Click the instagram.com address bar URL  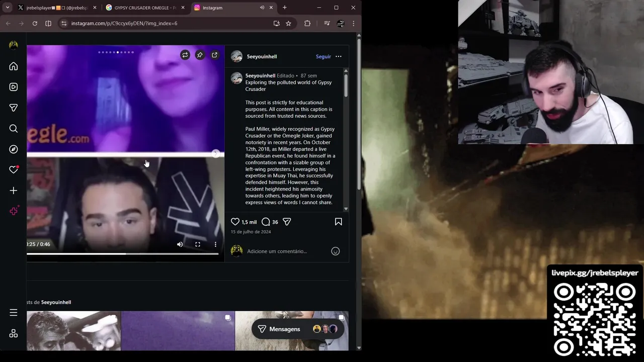click(x=124, y=23)
